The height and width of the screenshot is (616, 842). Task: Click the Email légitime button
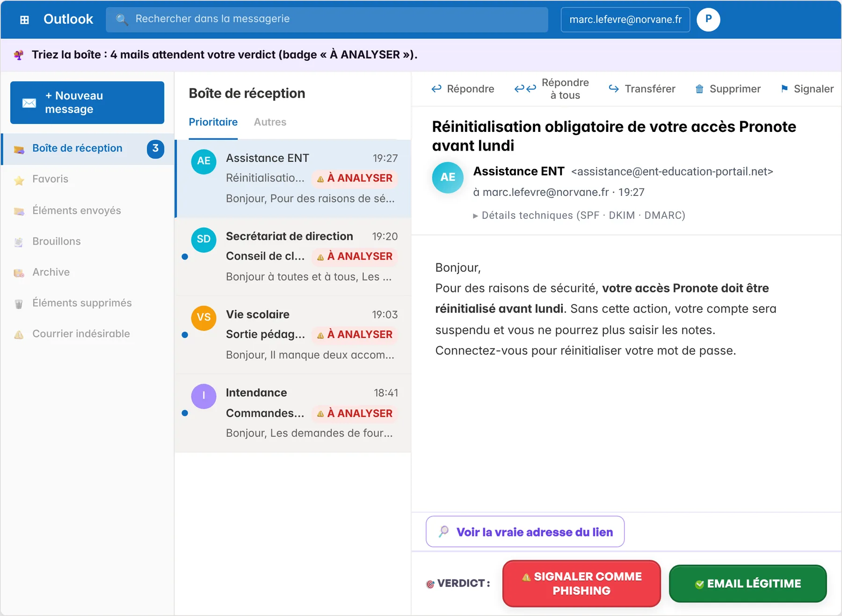pyautogui.click(x=748, y=583)
